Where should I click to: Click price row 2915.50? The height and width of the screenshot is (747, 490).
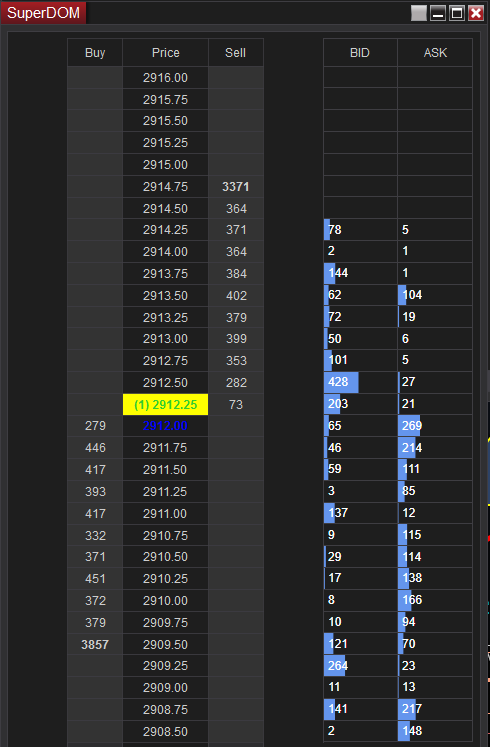tap(166, 121)
